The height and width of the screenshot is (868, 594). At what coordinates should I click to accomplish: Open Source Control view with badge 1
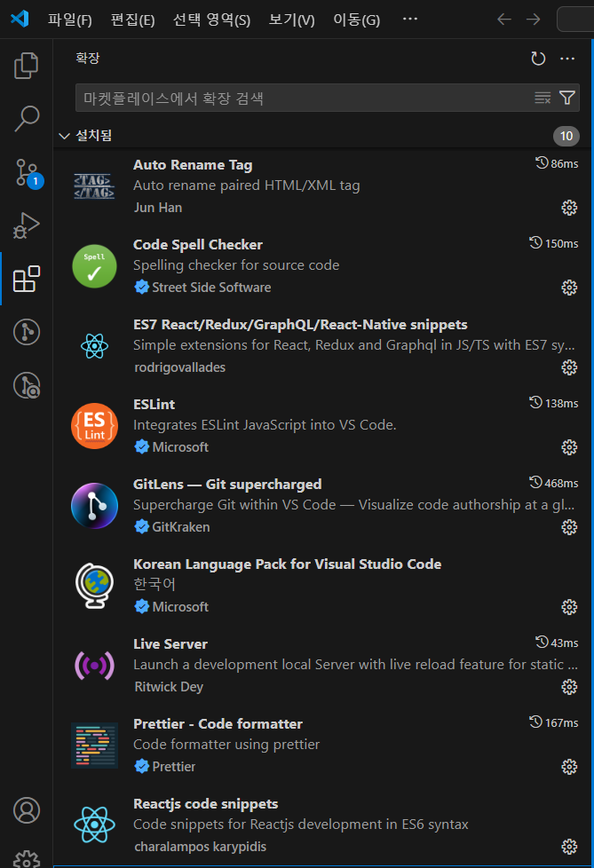point(26,172)
